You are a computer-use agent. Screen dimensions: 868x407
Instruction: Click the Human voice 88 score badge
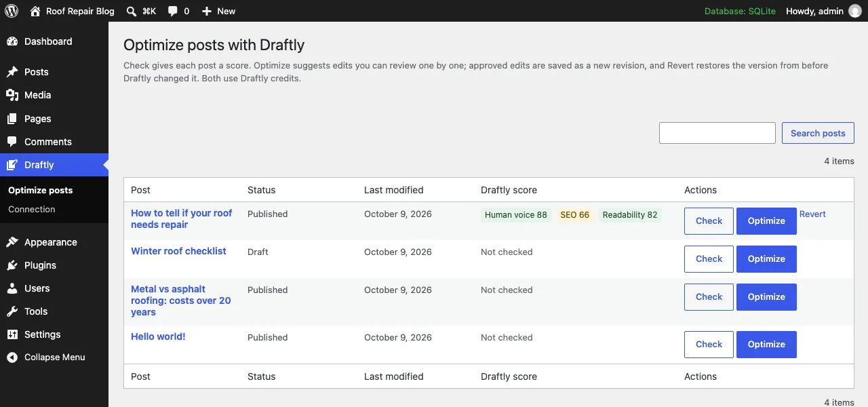516,215
